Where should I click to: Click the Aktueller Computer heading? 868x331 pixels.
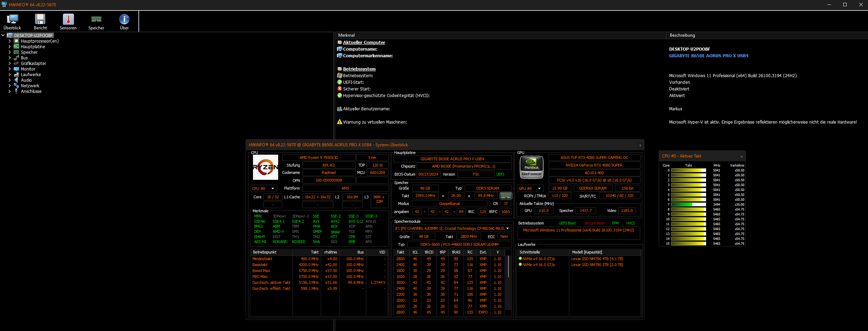click(364, 43)
